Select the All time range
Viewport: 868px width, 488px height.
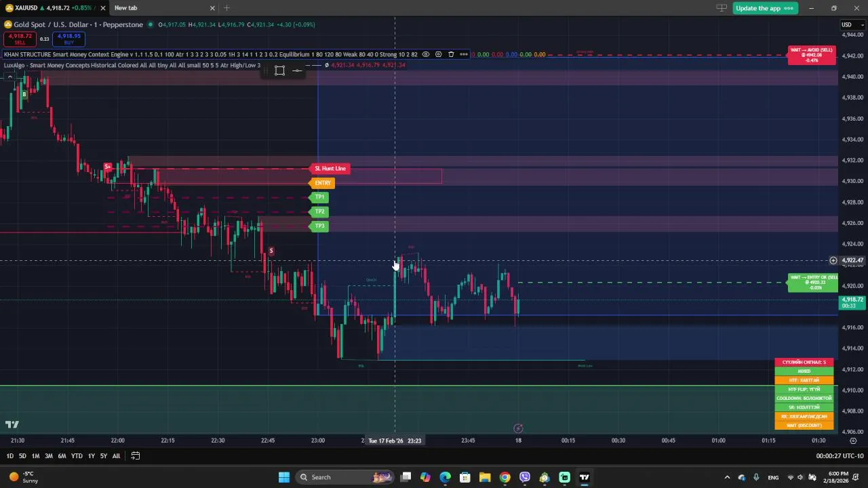(x=116, y=456)
